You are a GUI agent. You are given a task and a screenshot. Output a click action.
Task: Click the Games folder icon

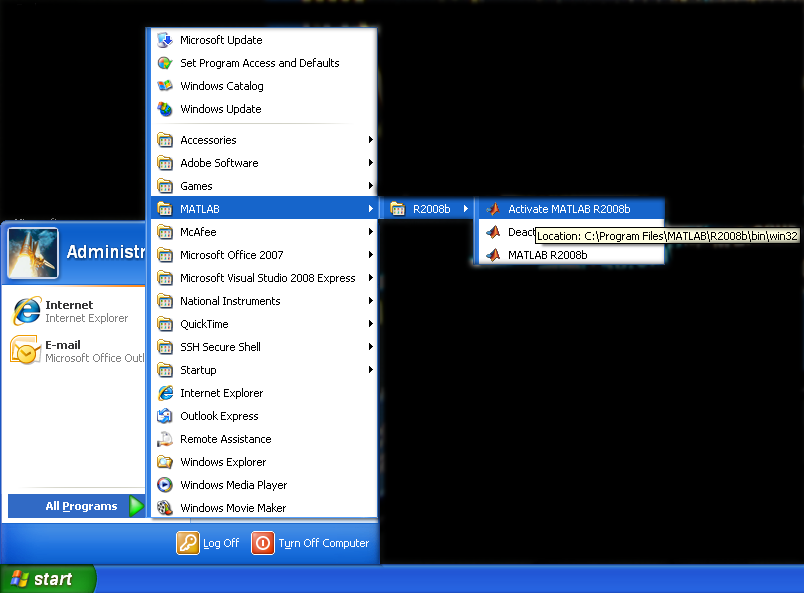tap(165, 186)
